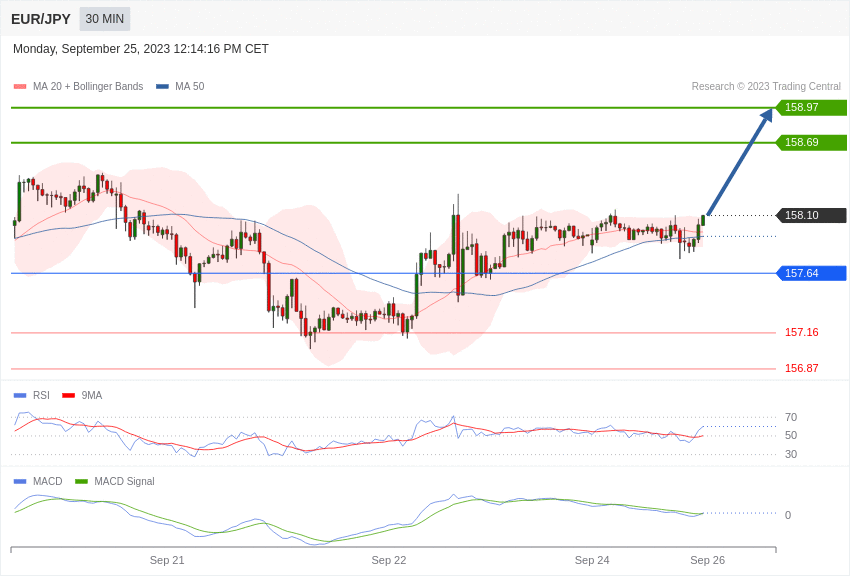Click the MACD Signal legend label

(x=124, y=481)
